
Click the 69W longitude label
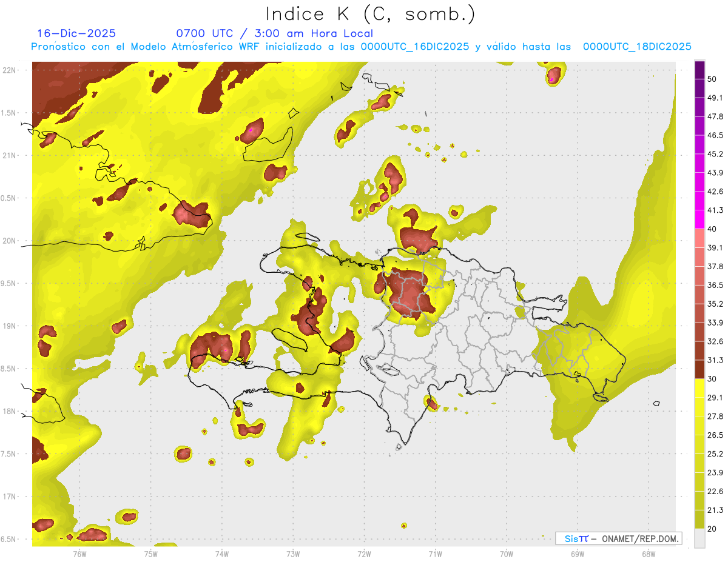(577, 554)
